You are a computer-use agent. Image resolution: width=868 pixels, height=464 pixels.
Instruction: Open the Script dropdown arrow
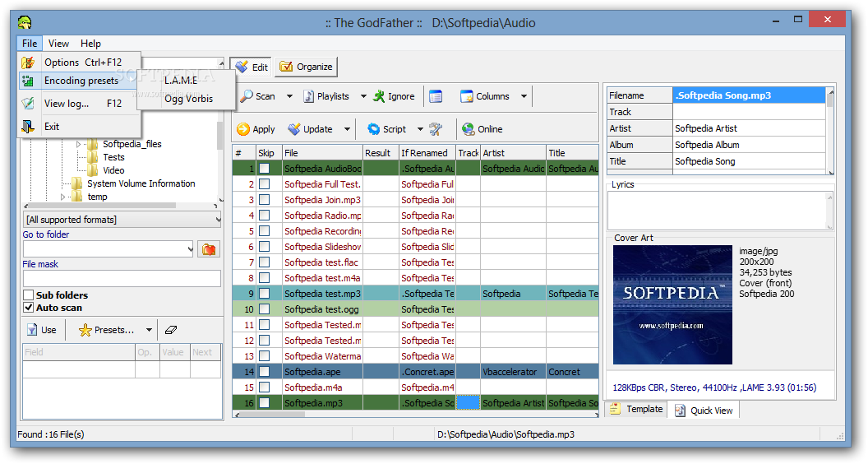(420, 129)
